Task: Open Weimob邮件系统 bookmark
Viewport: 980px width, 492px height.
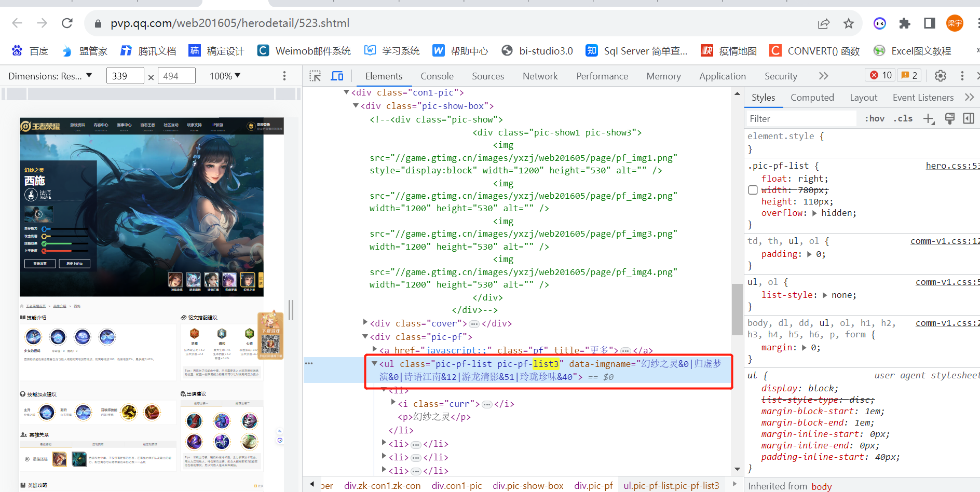Action: [304, 51]
